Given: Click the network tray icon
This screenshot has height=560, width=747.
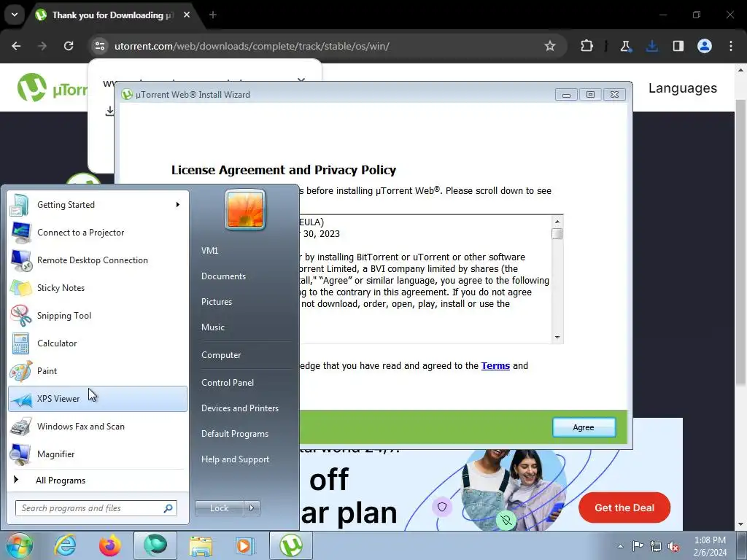Looking at the screenshot, I should (656, 546).
